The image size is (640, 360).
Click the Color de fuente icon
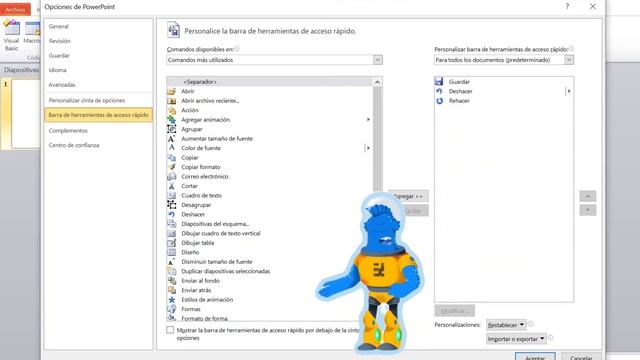pos(171,148)
